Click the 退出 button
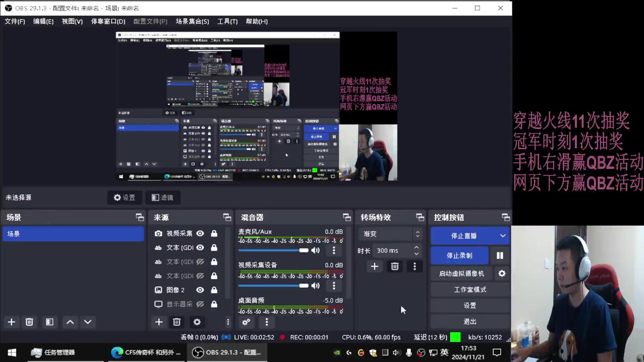 [470, 322]
